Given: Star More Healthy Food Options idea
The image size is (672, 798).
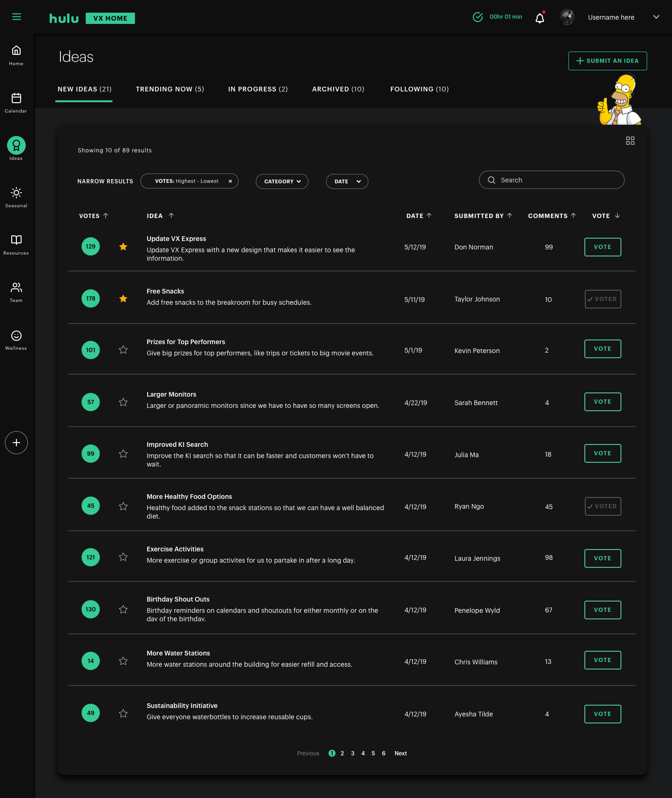Looking at the screenshot, I should click(x=123, y=506).
